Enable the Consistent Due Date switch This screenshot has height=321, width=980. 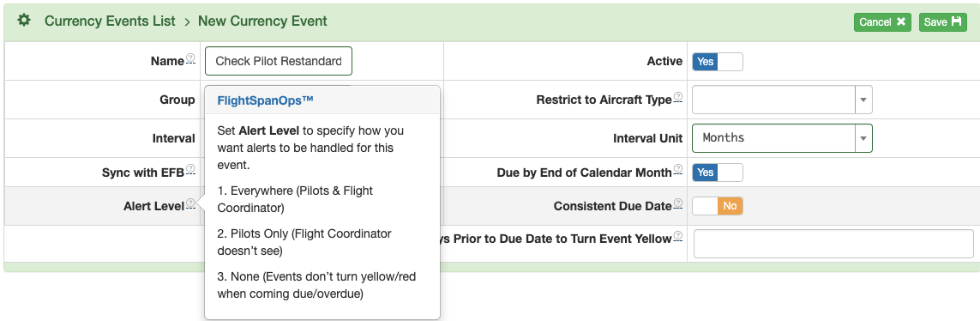[x=718, y=206]
